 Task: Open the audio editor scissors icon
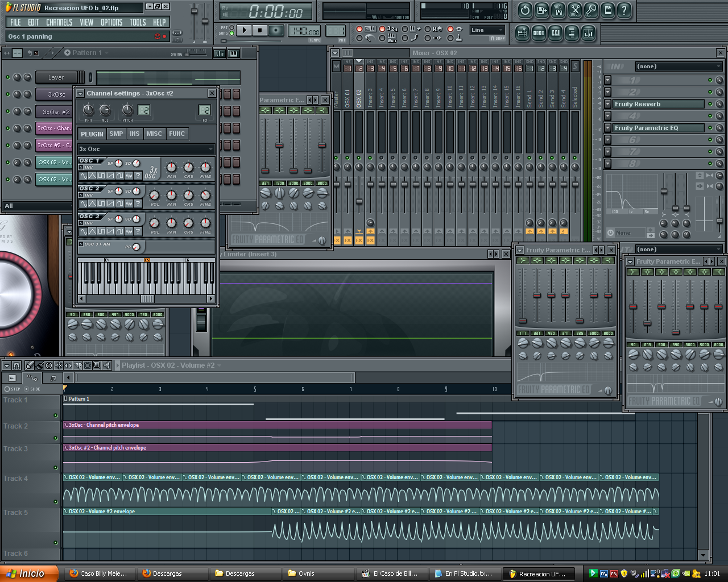click(x=574, y=10)
